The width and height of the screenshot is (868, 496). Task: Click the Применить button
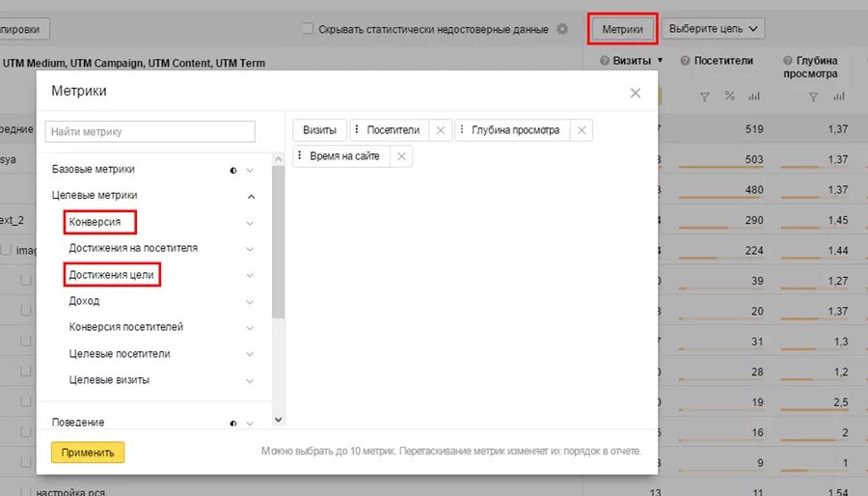(x=88, y=453)
